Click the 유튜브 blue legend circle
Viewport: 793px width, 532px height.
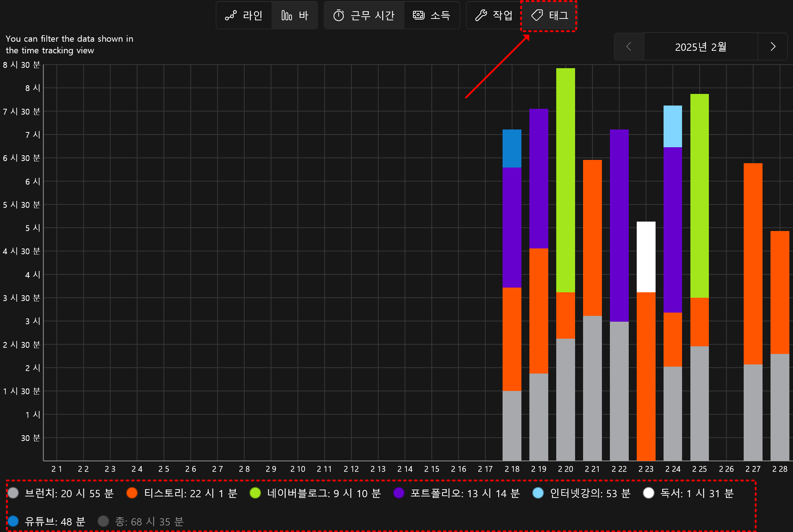13,521
